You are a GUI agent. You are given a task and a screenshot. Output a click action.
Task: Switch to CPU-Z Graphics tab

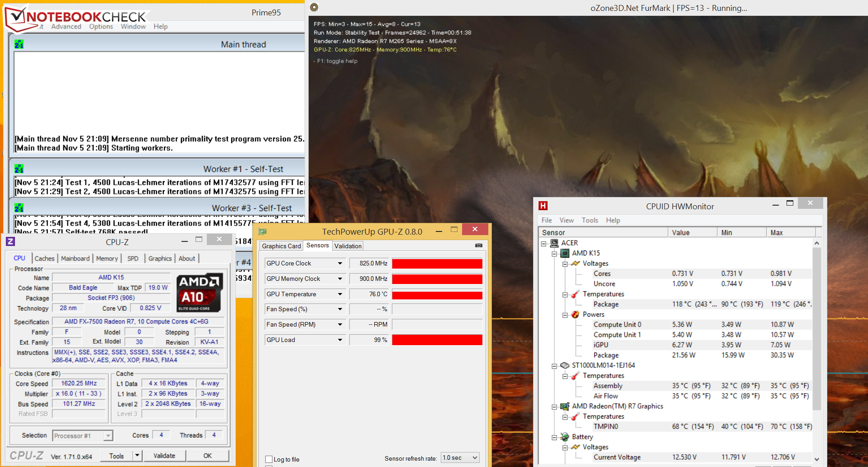click(x=160, y=258)
